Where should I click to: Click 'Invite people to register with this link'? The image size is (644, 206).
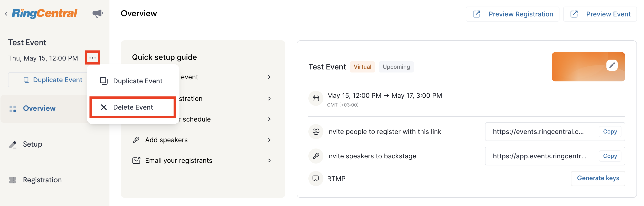click(384, 132)
